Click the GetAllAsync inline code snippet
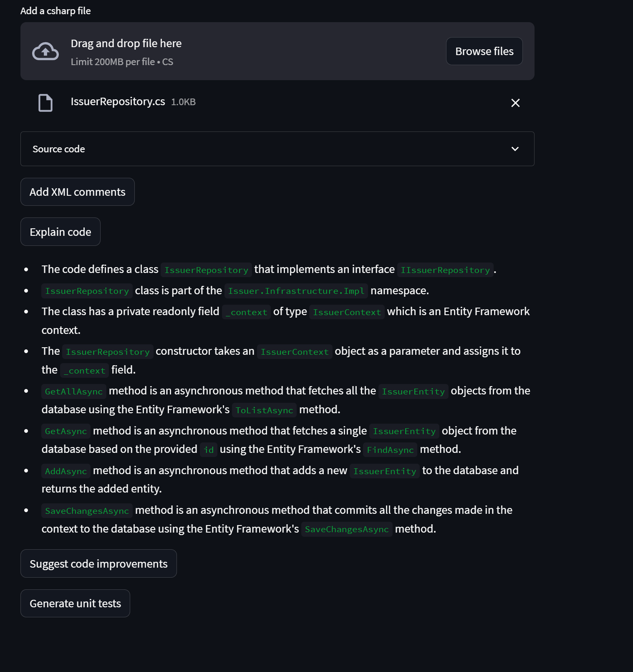This screenshot has width=633, height=672. (x=74, y=392)
